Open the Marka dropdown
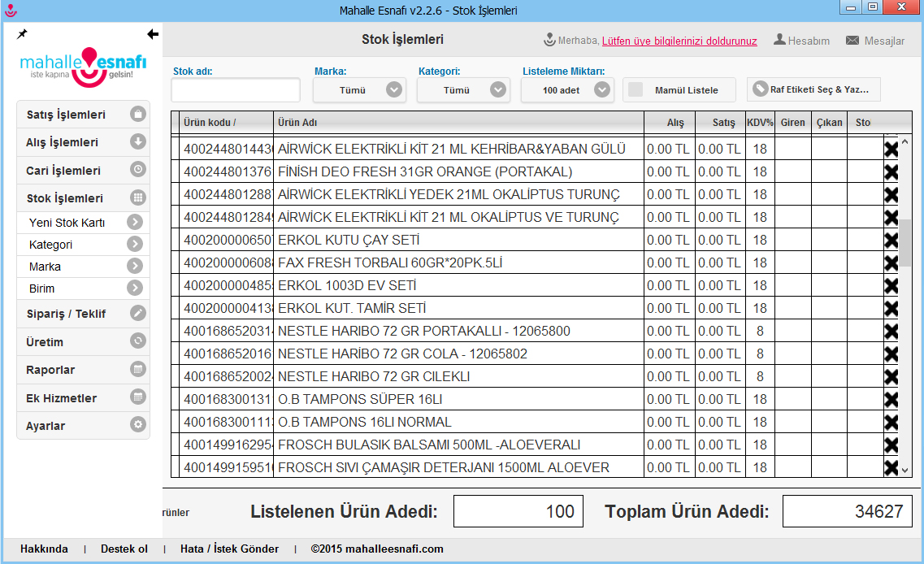This screenshot has height=564, width=924. tap(359, 89)
